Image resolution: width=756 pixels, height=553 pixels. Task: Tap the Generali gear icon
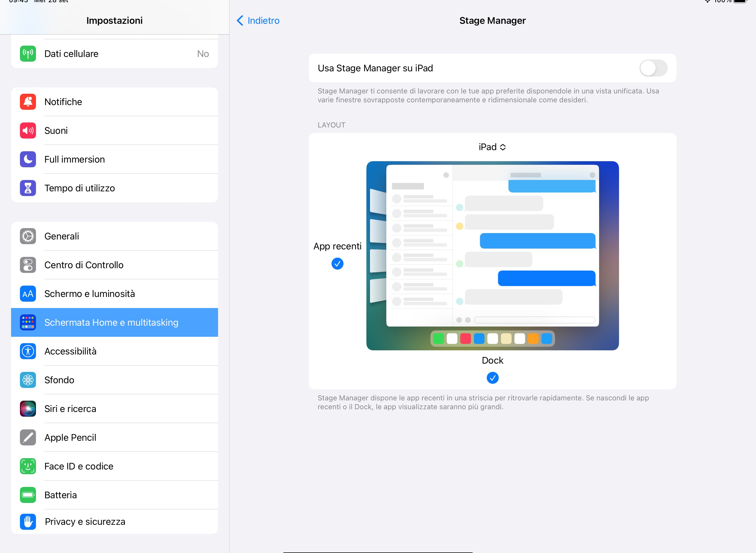pos(28,236)
